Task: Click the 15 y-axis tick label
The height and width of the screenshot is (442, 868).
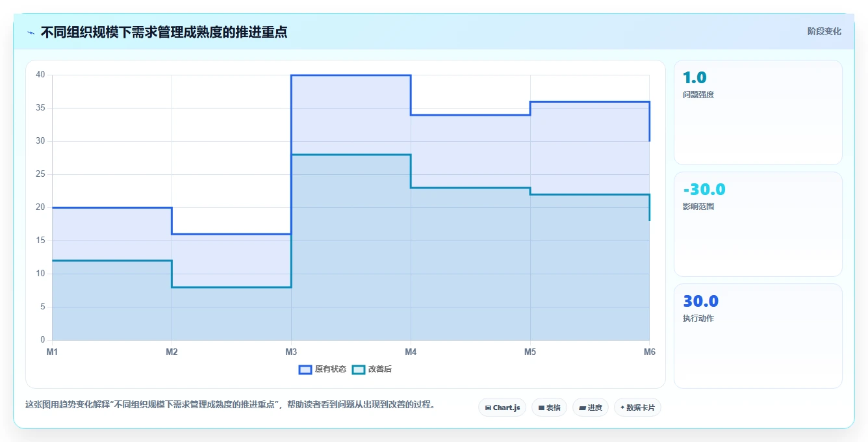Action: point(40,240)
